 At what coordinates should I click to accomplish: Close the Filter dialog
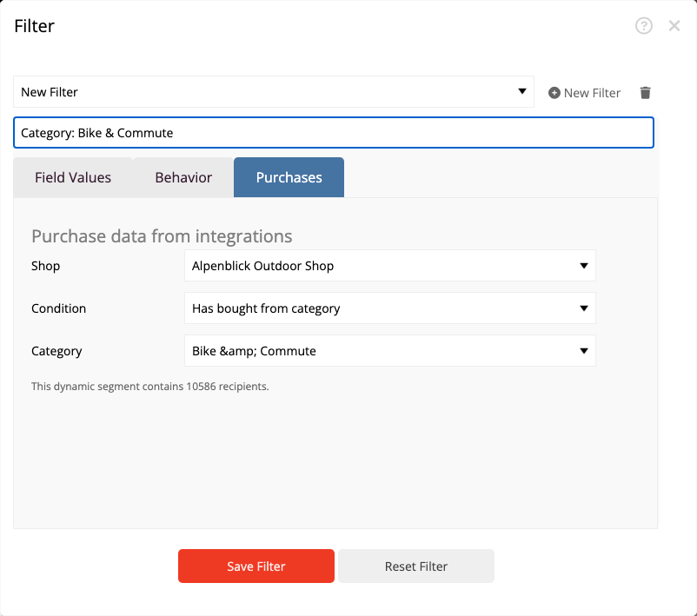[x=674, y=26]
